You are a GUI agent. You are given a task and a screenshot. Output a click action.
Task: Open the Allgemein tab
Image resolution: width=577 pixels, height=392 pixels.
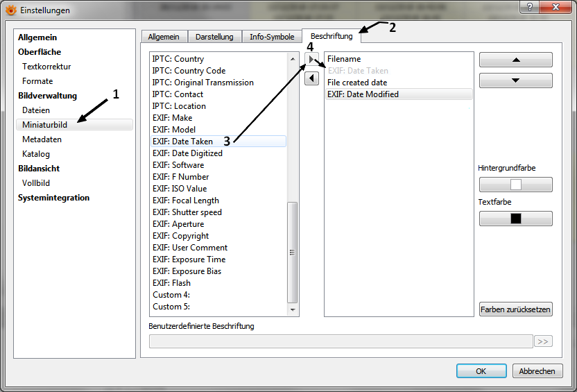point(164,37)
